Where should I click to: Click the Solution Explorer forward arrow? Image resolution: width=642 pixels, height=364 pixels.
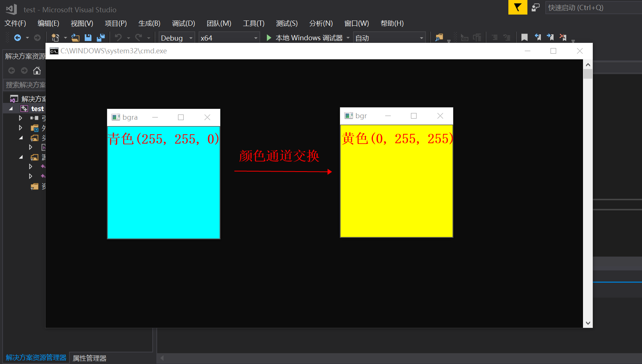[x=24, y=70]
